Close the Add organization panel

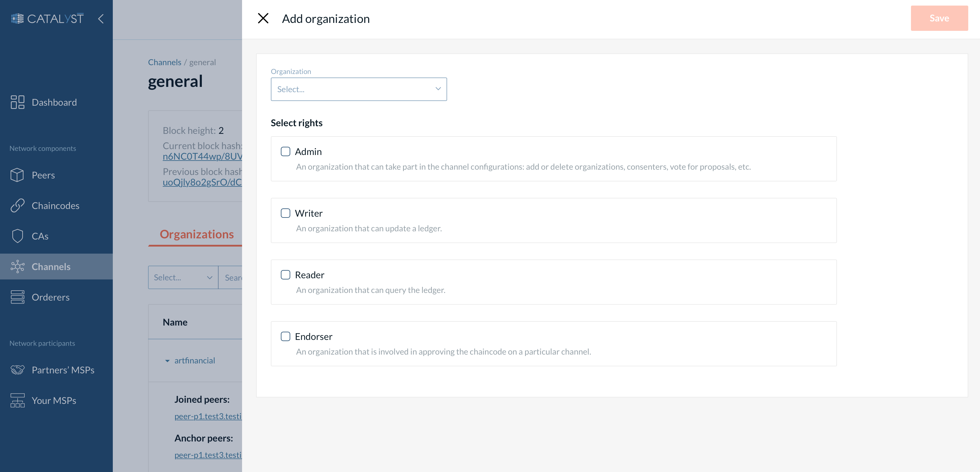(263, 18)
